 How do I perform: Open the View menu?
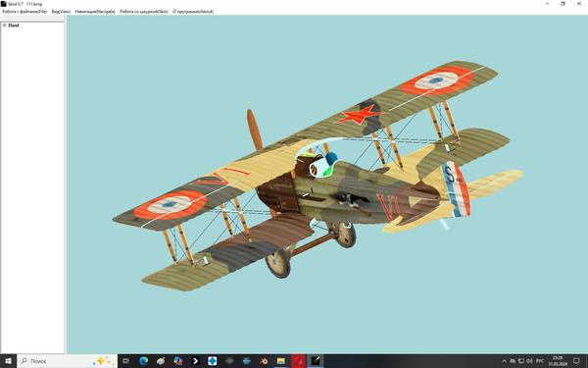(61, 12)
